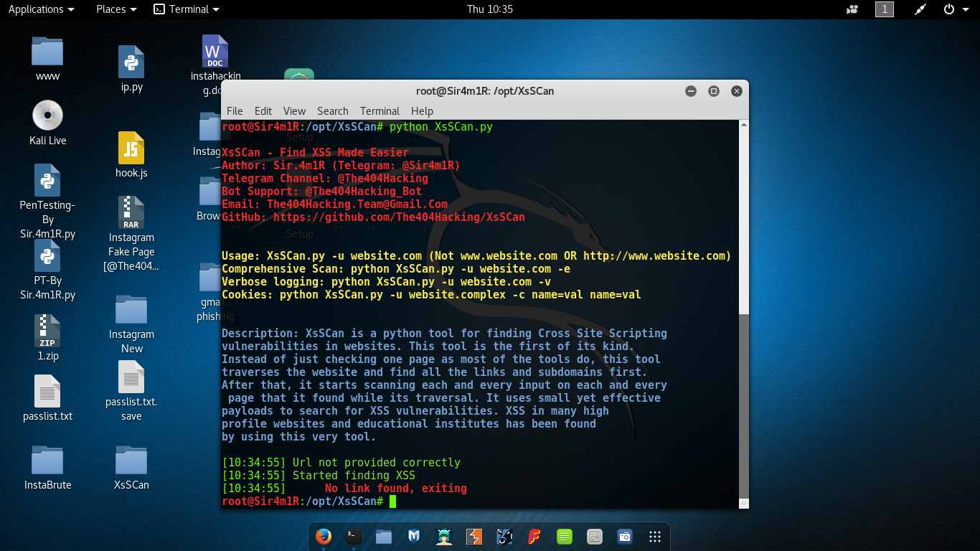The width and height of the screenshot is (980, 551).
Task: Open the Help menu in terminal
Action: click(422, 110)
